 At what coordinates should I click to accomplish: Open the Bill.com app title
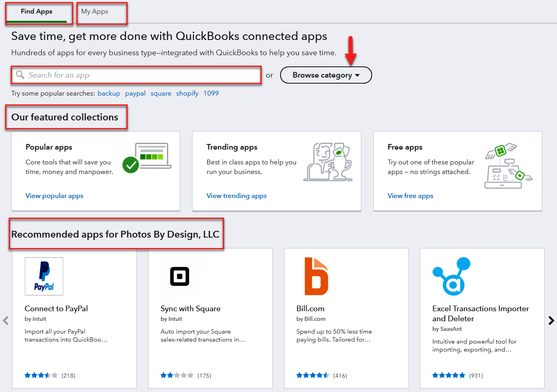point(311,308)
